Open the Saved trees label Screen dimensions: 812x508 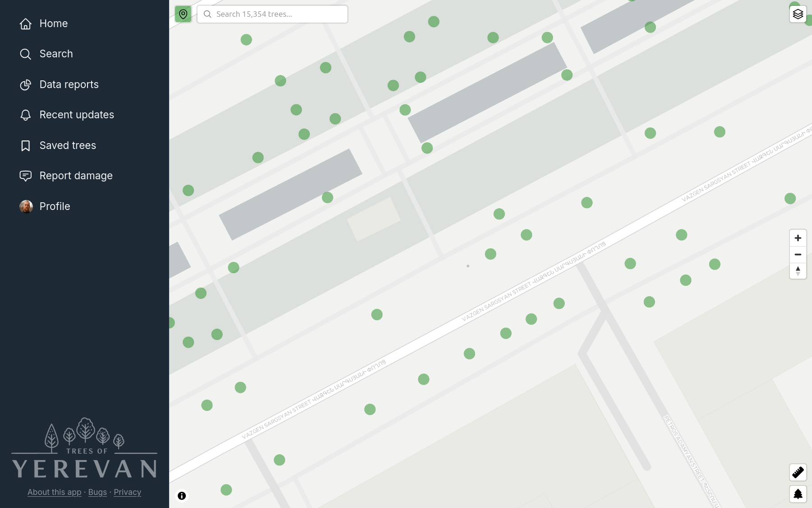click(x=68, y=145)
